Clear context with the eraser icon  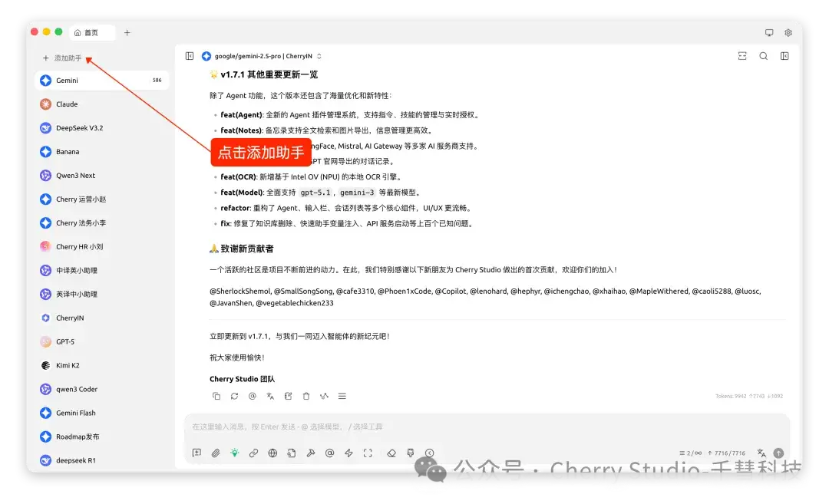point(391,453)
